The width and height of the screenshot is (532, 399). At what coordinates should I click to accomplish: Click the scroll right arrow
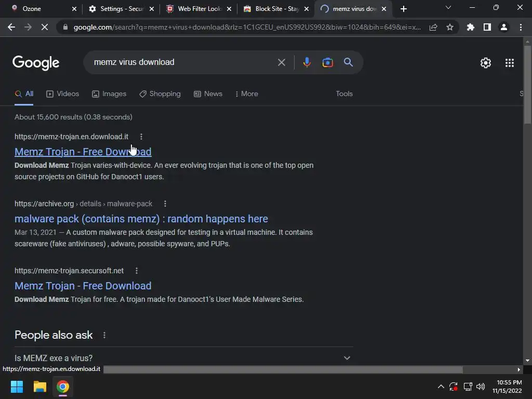coord(519,369)
